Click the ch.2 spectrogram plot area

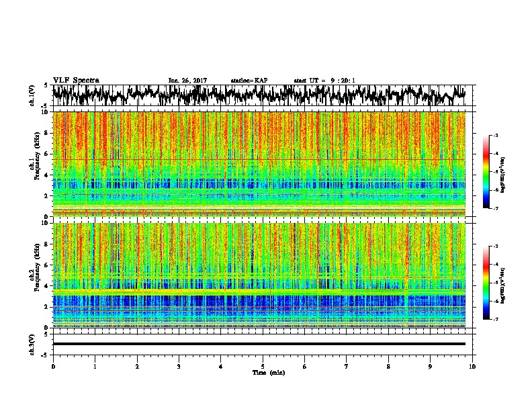click(259, 275)
